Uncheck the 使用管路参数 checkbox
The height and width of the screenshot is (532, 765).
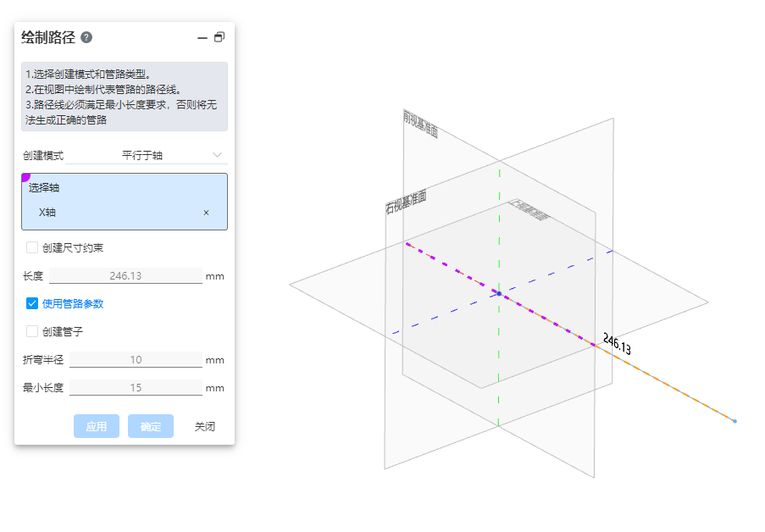(x=32, y=303)
